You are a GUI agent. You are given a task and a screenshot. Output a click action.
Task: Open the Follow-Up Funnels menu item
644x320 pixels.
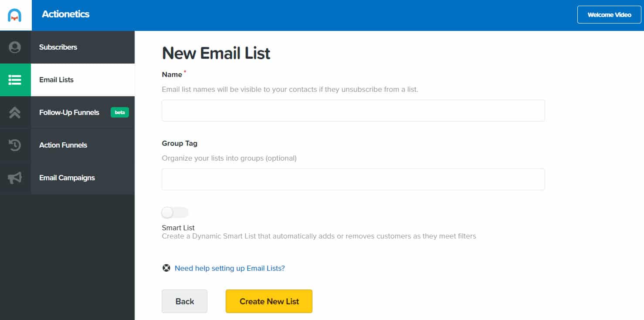point(69,112)
